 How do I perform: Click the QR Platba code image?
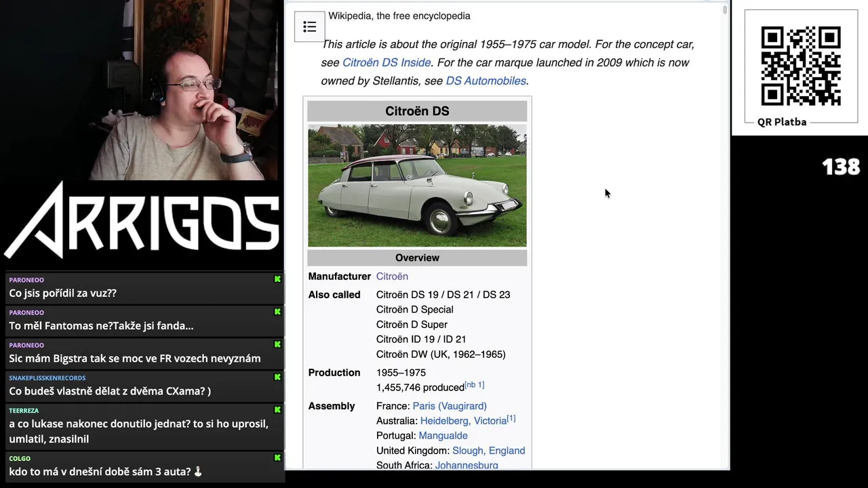[801, 66]
